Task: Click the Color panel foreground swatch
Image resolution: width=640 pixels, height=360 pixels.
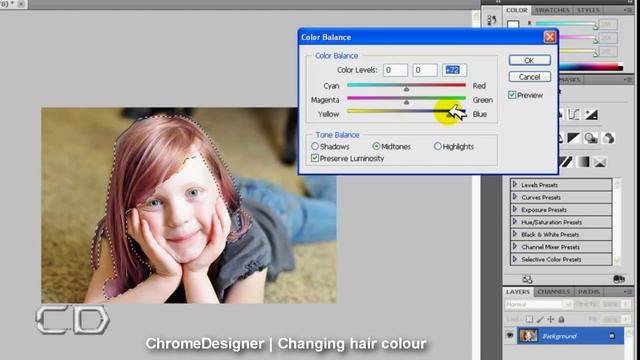Action: tap(513, 25)
